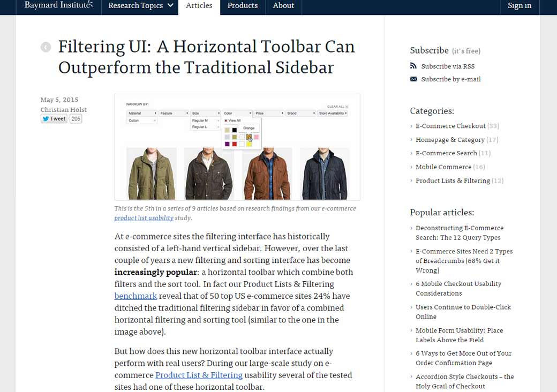Open the Products menu item
This screenshot has height=392, width=557.
pyautogui.click(x=242, y=6)
